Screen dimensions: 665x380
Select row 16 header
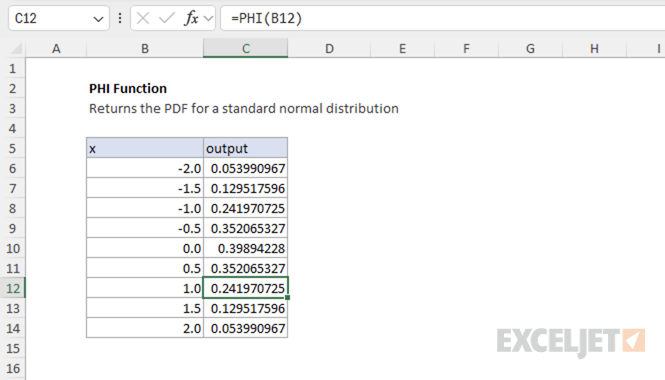(x=13, y=368)
